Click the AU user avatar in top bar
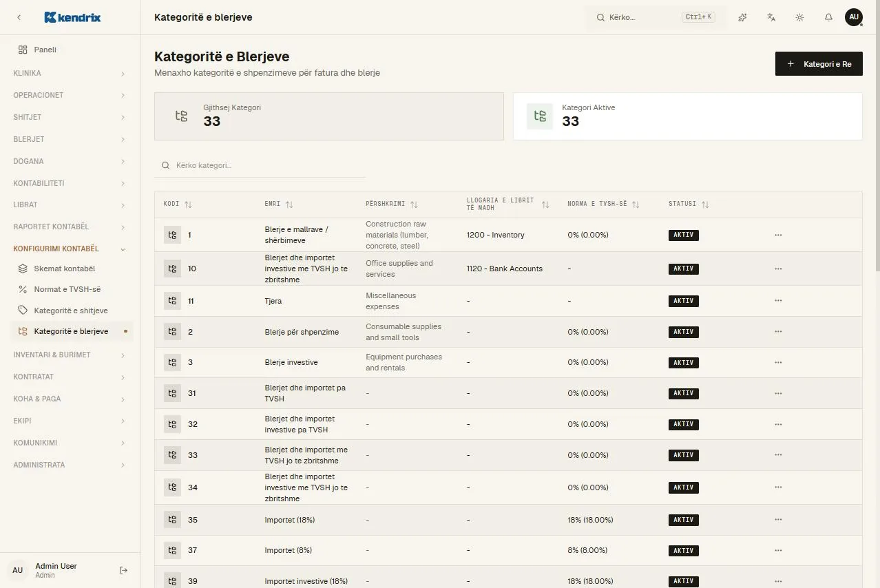880x588 pixels. tap(854, 17)
